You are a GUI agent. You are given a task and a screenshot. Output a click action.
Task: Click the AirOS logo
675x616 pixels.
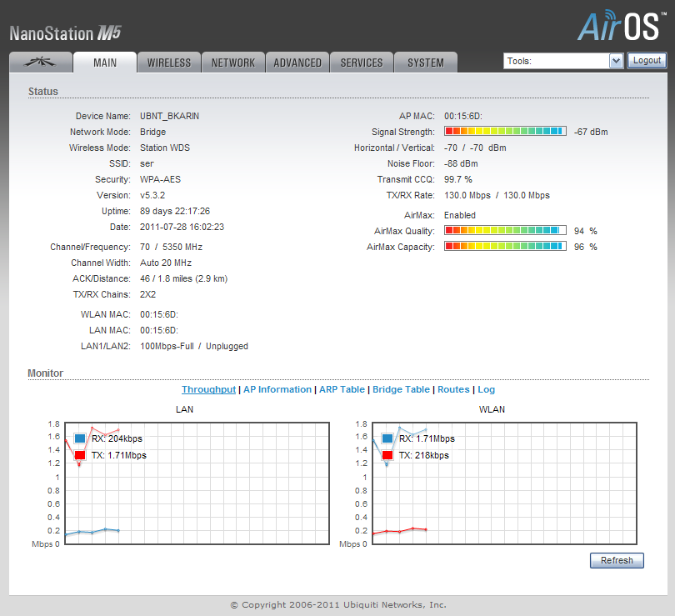pyautogui.click(x=621, y=26)
